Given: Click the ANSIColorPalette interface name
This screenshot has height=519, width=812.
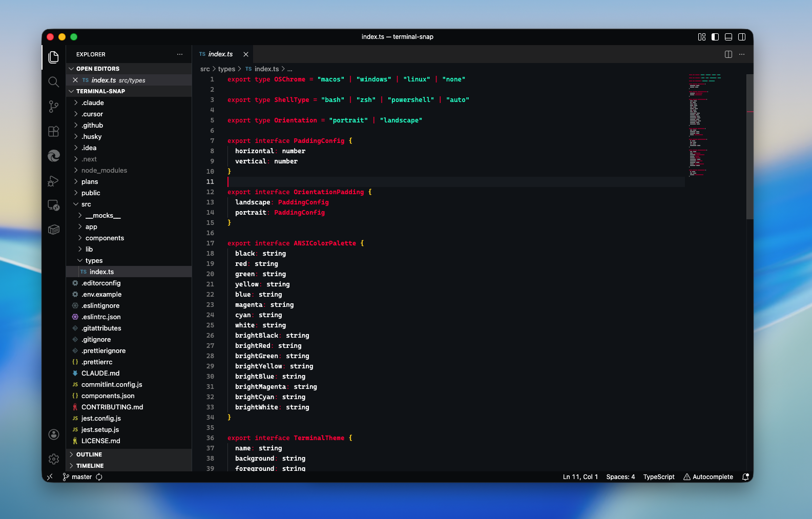Looking at the screenshot, I should pos(325,243).
